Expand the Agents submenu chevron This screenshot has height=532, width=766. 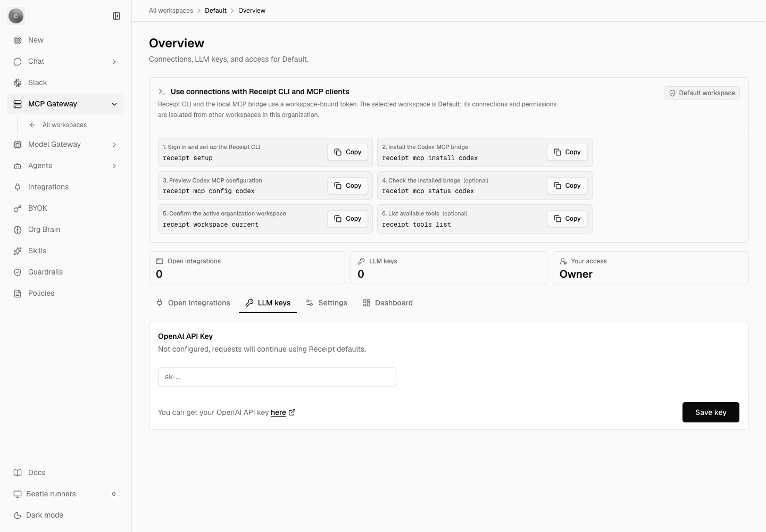click(x=114, y=166)
